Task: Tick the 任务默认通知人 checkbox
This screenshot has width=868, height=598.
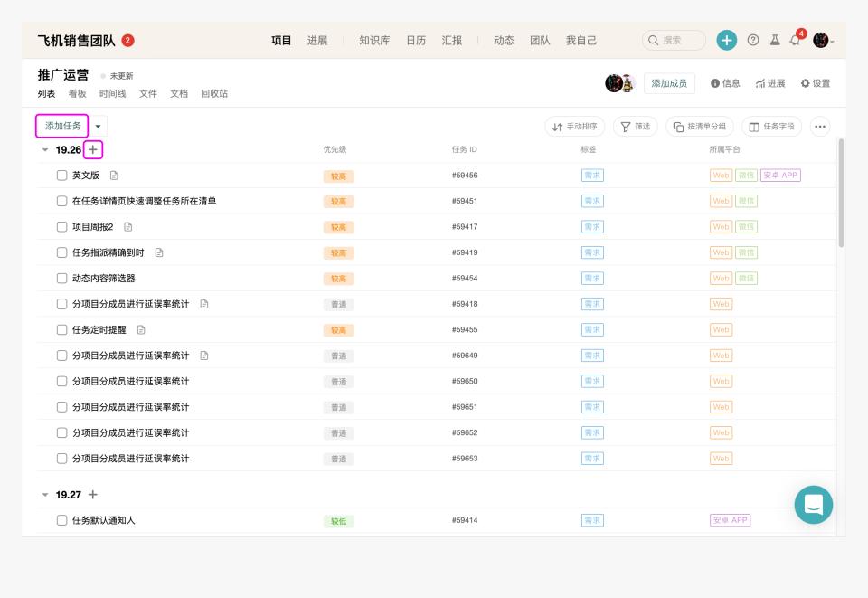Action: coord(62,520)
